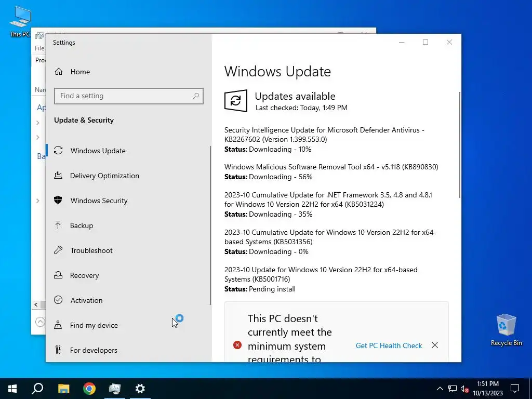532x399 pixels.
Task: Click Get PC Health Check link
Action: pyautogui.click(x=389, y=345)
